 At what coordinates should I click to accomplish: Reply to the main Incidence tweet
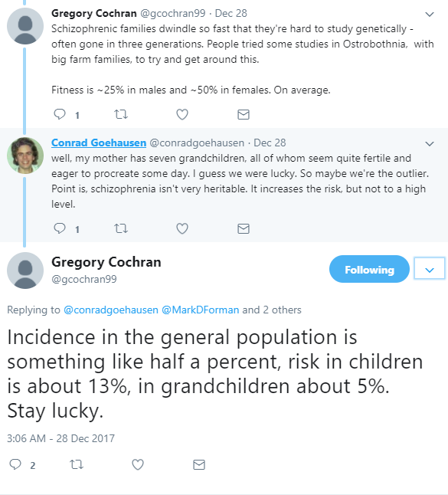click(x=15, y=464)
